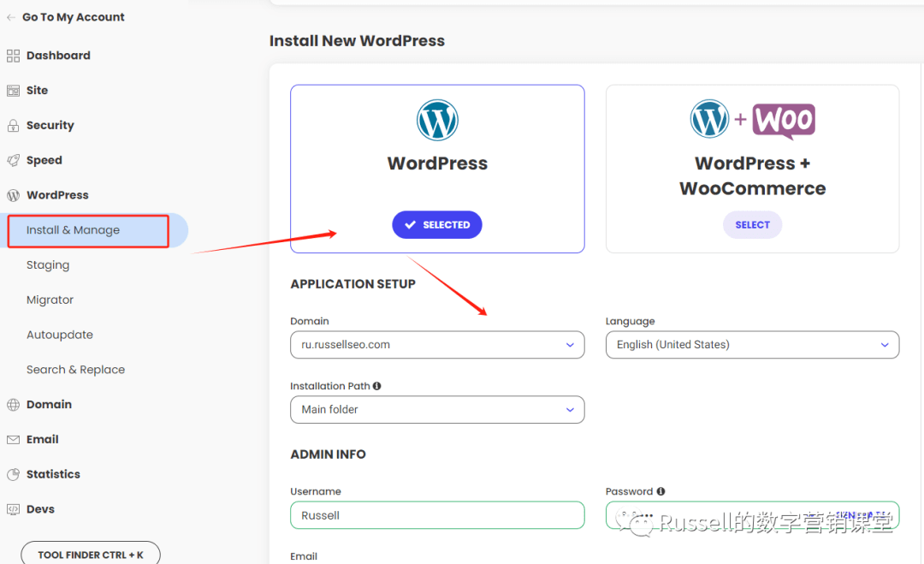The height and width of the screenshot is (564, 924).
Task: Click the Installation Path info icon
Action: (x=377, y=386)
